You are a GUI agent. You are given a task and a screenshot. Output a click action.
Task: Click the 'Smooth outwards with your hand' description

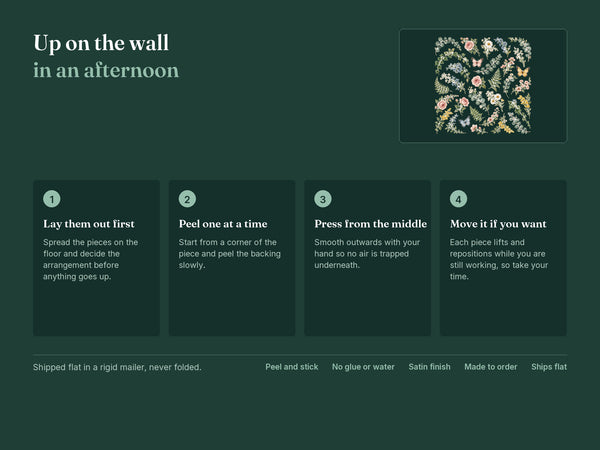[367, 254]
